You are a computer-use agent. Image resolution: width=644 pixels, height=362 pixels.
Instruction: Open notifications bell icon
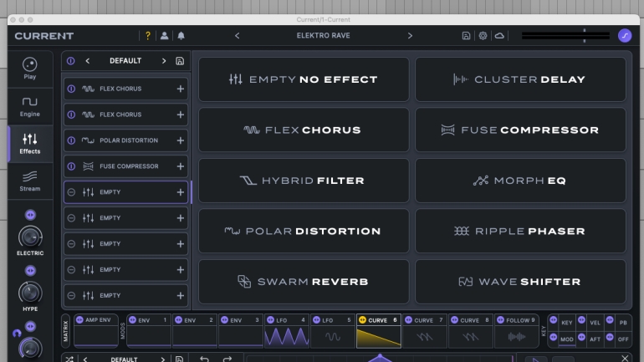click(181, 36)
